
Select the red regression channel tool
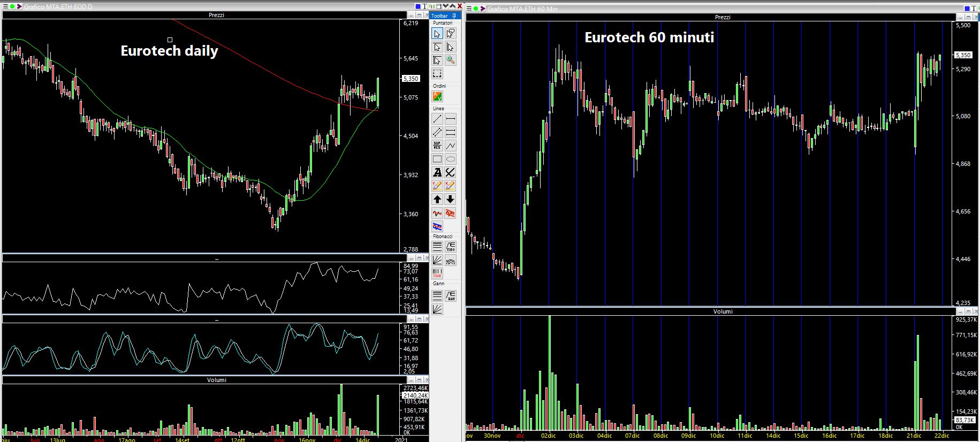[x=451, y=213]
